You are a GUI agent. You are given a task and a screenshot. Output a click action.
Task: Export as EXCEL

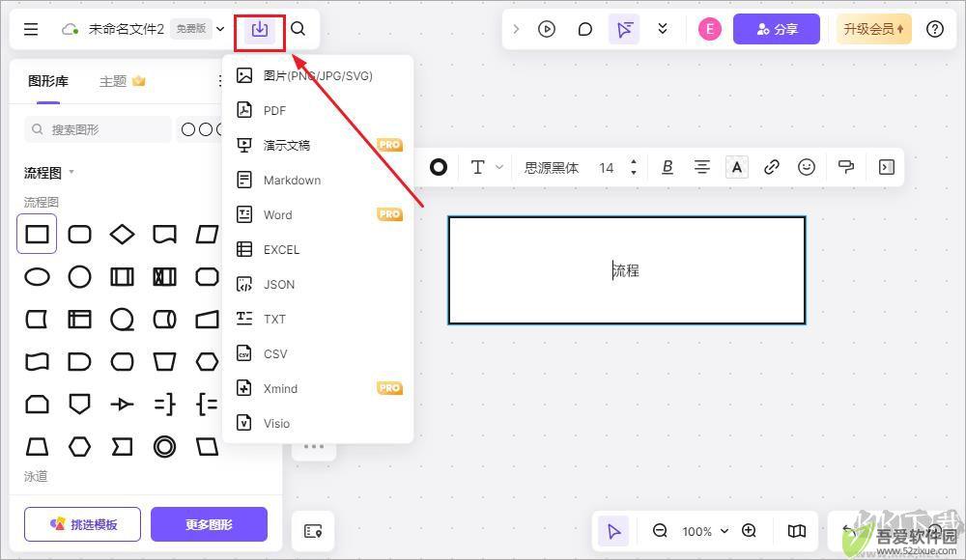(317, 249)
